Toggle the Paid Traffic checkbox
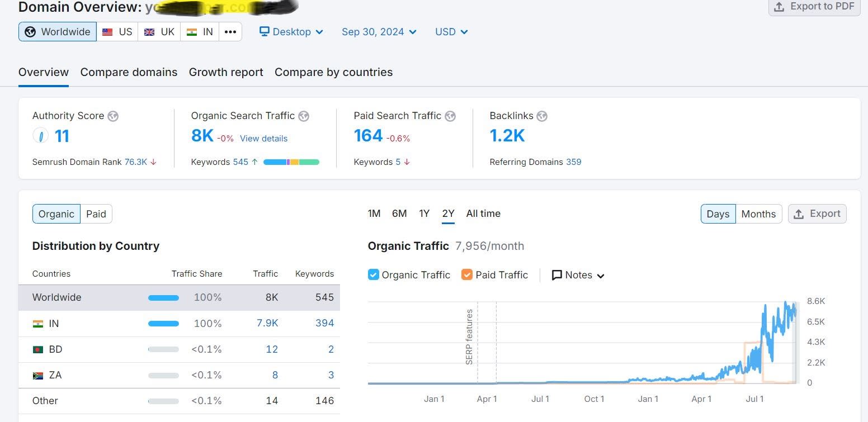868x422 pixels. (467, 274)
